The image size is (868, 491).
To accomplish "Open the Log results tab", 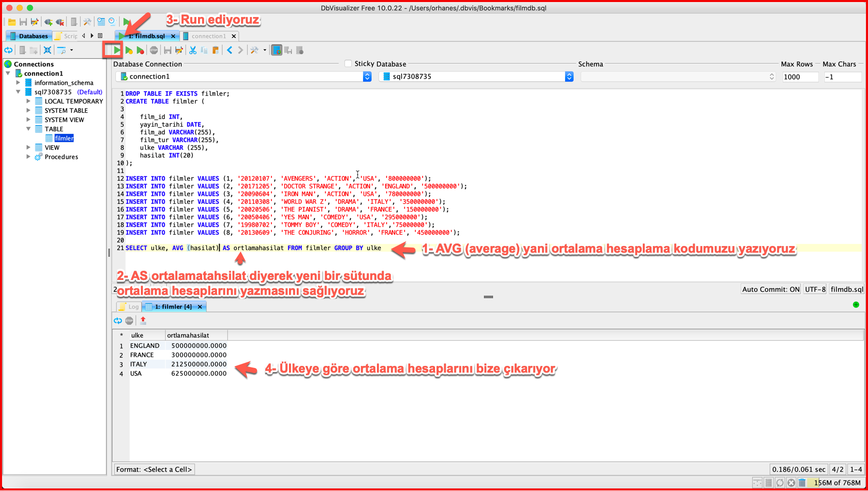I will click(x=129, y=306).
